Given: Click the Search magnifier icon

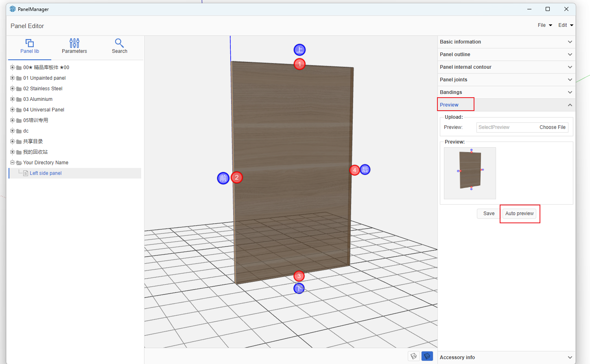Looking at the screenshot, I should tap(119, 43).
